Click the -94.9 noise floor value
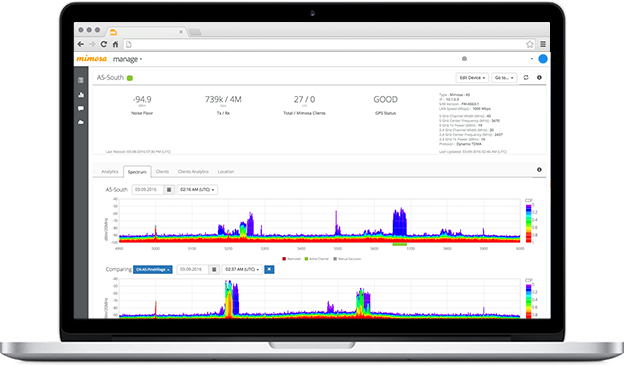Viewport: 624px width, 366px height. point(142,99)
